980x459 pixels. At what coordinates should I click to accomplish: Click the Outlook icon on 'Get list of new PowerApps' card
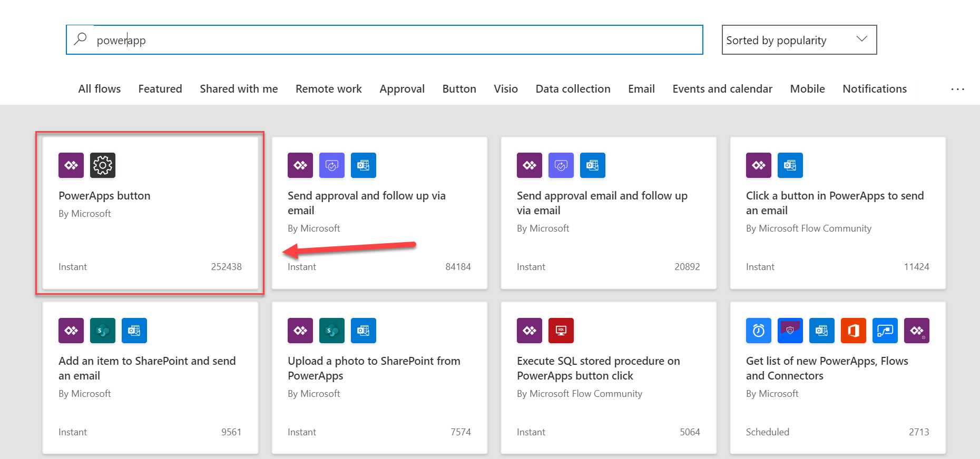[822, 331]
